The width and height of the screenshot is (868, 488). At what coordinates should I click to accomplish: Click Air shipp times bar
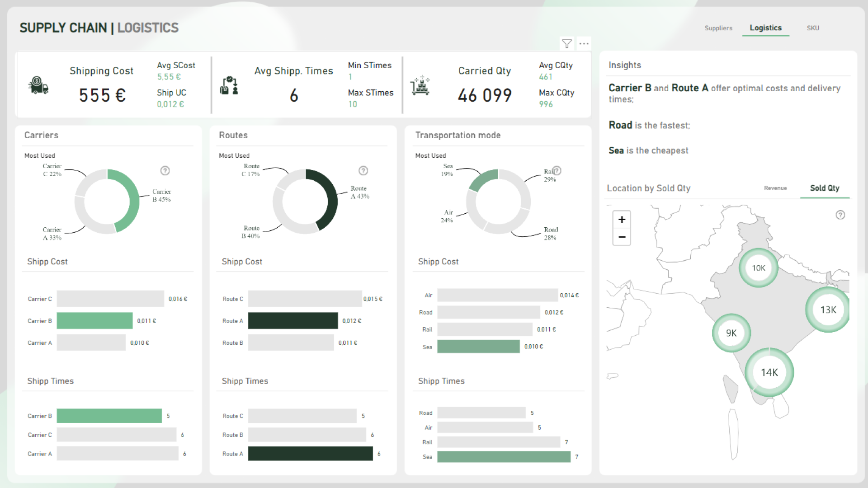485,427
